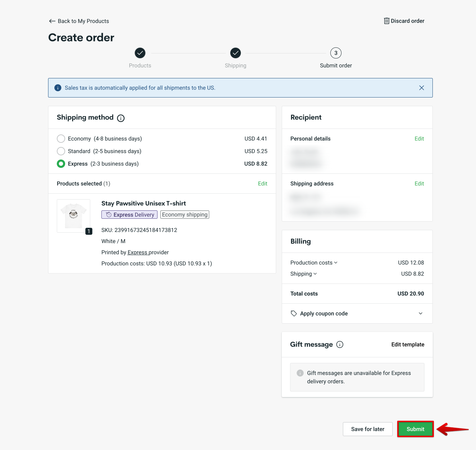Click the Discard order trash icon

(386, 21)
